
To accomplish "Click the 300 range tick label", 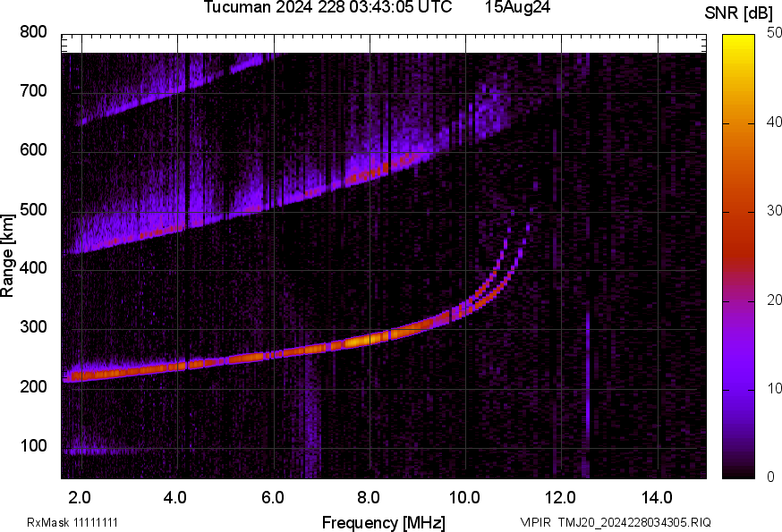I will 34,328.
